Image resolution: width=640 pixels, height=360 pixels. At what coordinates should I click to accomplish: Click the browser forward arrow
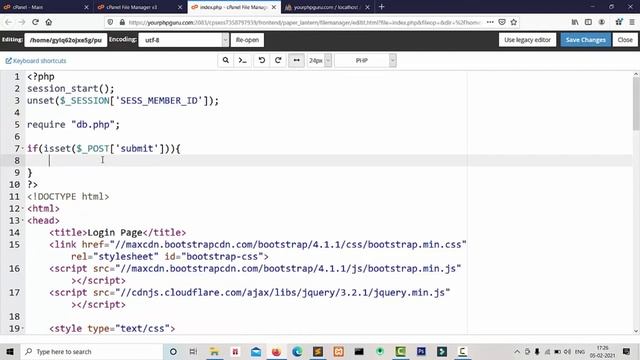(x=22, y=22)
